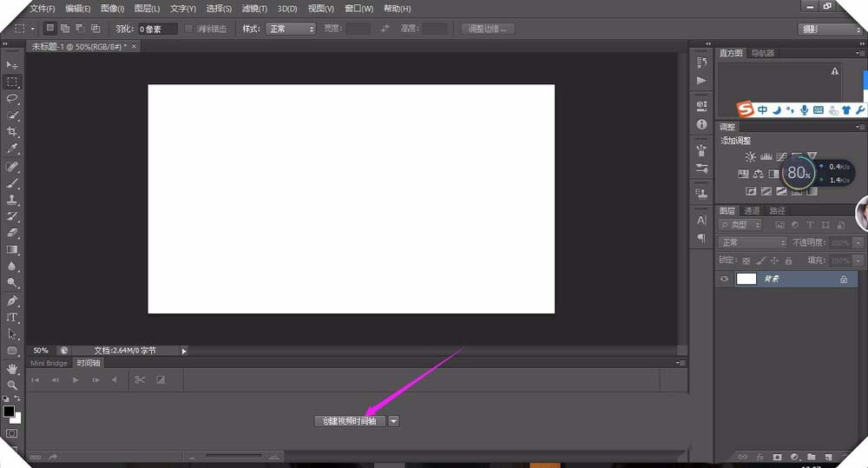Click the 创建视频时间轴 button
The width and height of the screenshot is (868, 468).
pos(348,421)
